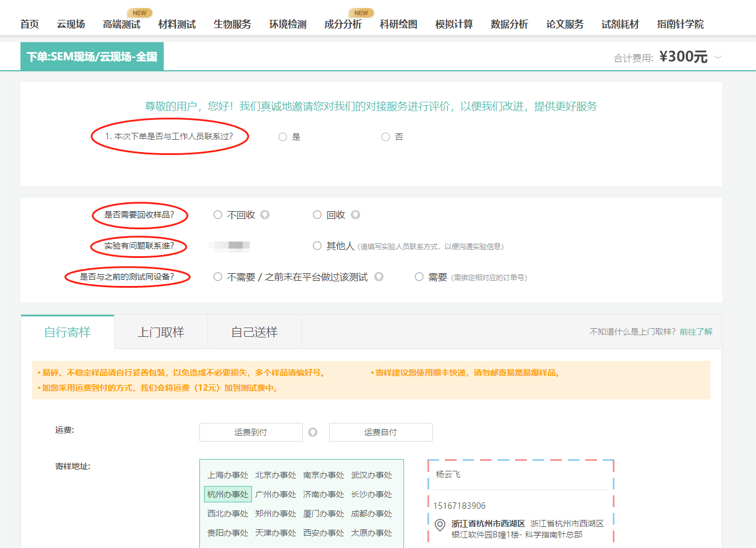Viewport: 756px width, 548px height.
Task: Switch to the 自己送样 tab
Action: point(254,332)
